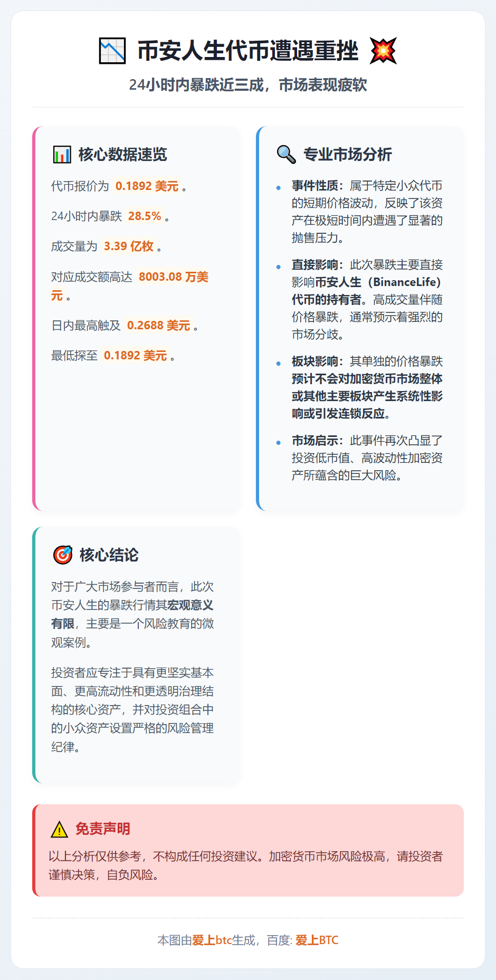Click the subtitle 24小时内暴跌近三成
This screenshot has height=980, width=496.
click(196, 85)
